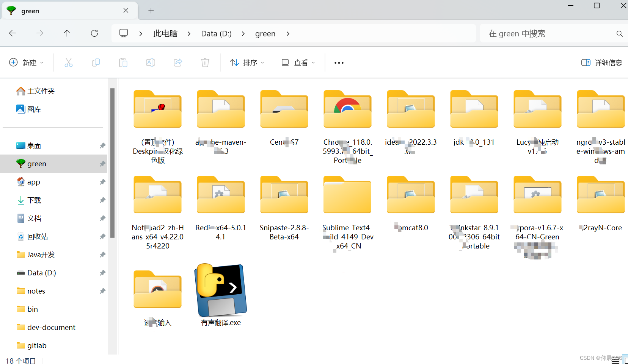Click the Cut scissors icon
Viewport: 628px width, 364px height.
(69, 62)
